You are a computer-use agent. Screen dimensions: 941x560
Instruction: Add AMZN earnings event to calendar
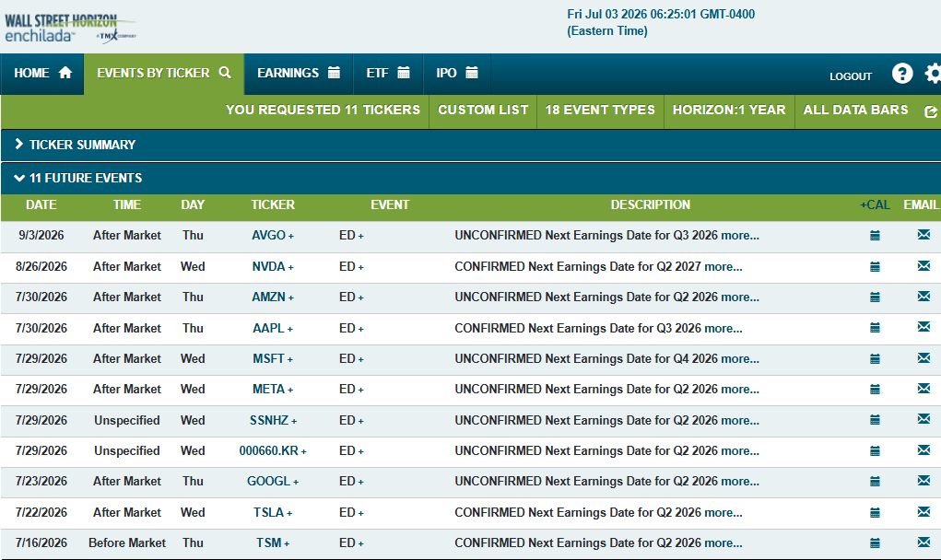(875, 297)
